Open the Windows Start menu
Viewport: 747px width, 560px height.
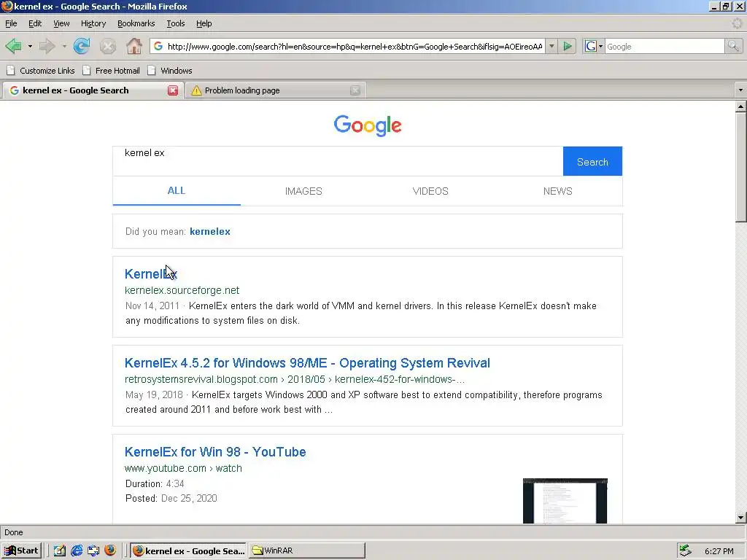point(21,551)
